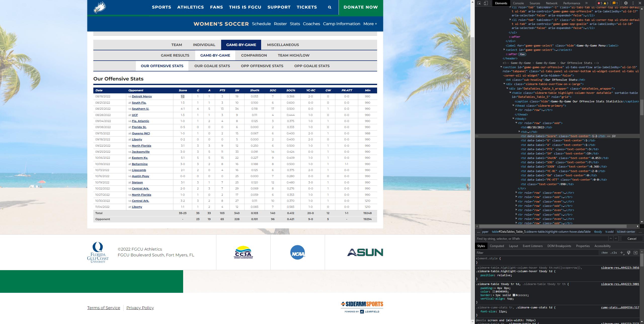Jump to previous search result arrow

[611, 238]
